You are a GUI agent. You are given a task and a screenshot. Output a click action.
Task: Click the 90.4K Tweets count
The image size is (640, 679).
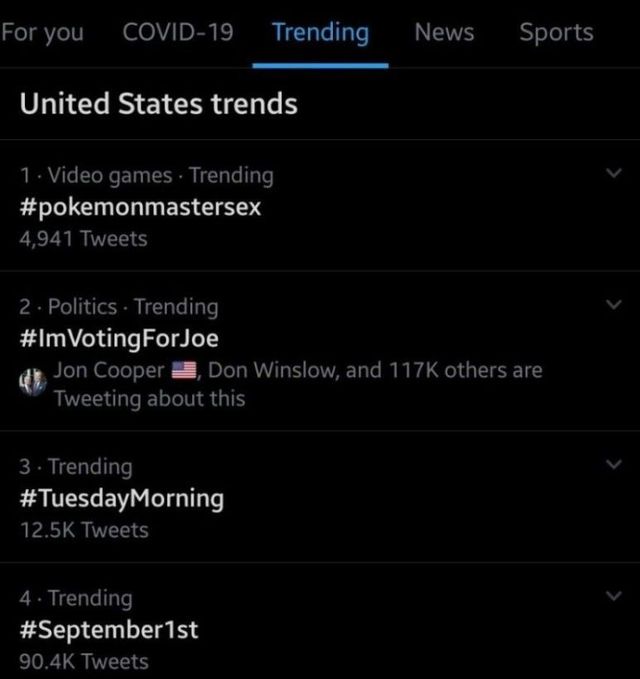click(83, 661)
